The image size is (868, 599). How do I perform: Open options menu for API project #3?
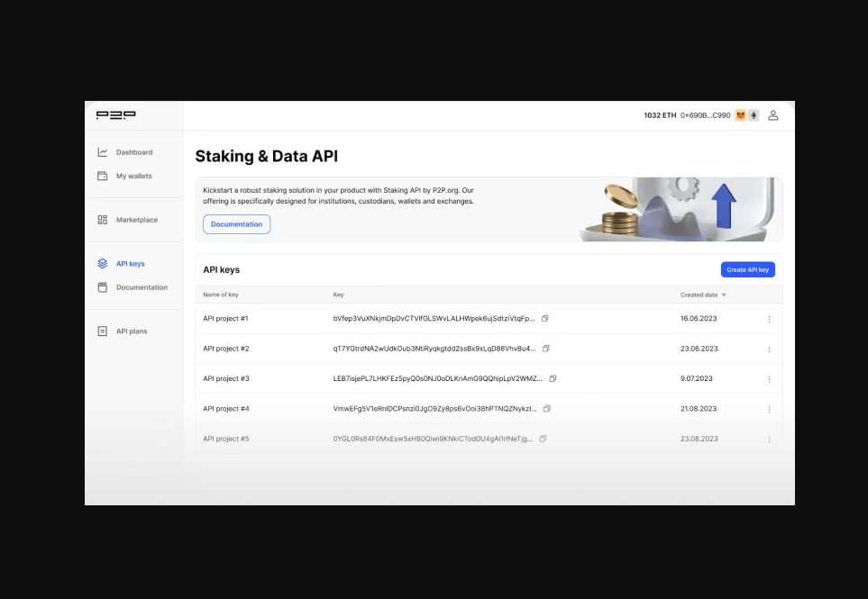coord(769,379)
